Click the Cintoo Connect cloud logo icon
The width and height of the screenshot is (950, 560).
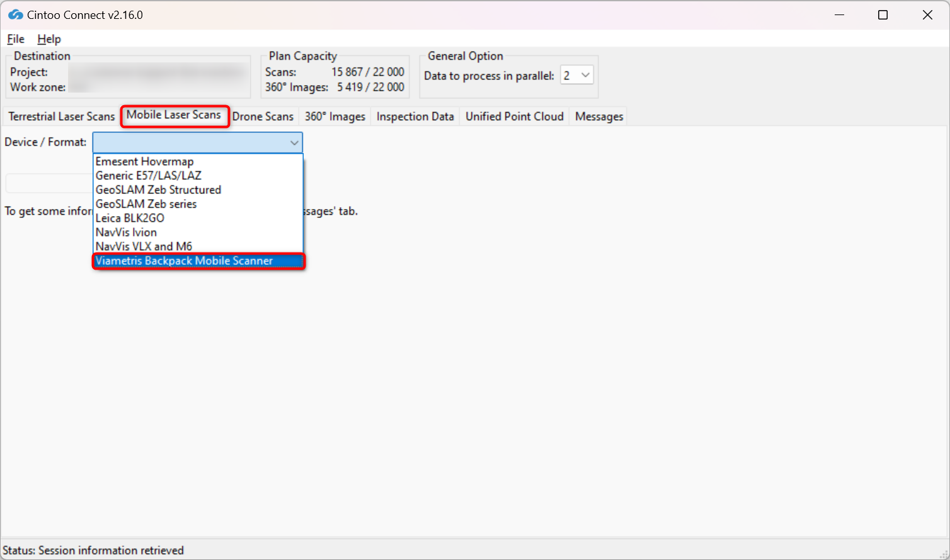click(x=15, y=14)
